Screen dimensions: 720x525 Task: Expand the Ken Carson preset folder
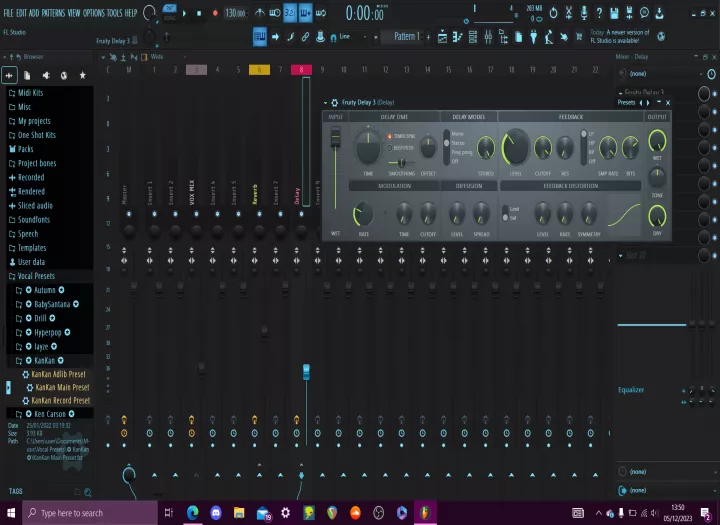click(45, 413)
